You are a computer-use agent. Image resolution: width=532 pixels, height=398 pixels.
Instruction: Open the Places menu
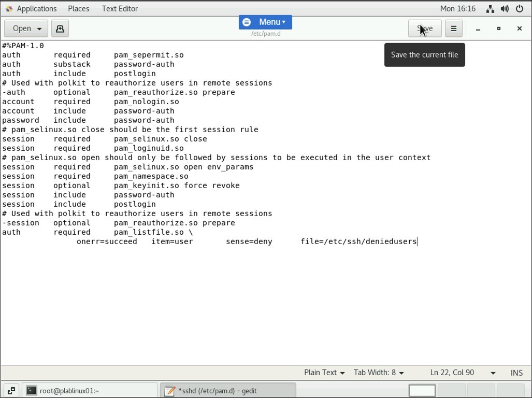click(78, 8)
